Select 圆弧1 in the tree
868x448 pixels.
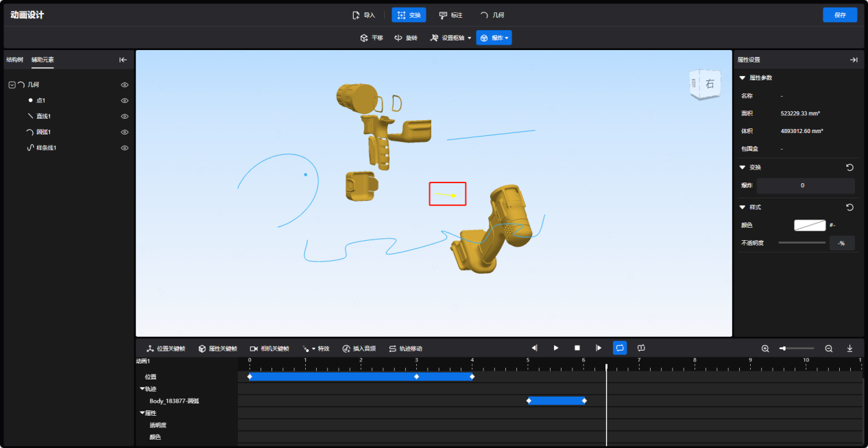coord(44,132)
